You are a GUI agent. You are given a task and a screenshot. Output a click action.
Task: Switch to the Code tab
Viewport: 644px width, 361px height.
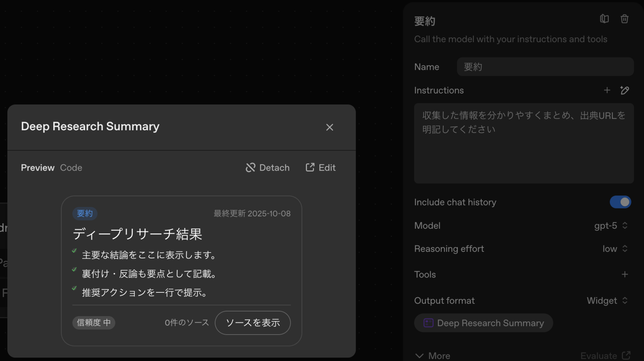pyautogui.click(x=71, y=168)
